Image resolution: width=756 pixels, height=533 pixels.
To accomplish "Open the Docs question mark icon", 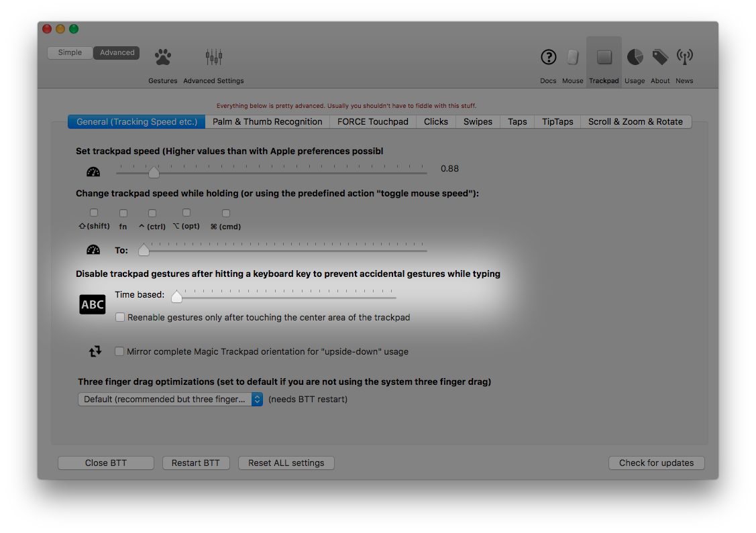I will (548, 58).
